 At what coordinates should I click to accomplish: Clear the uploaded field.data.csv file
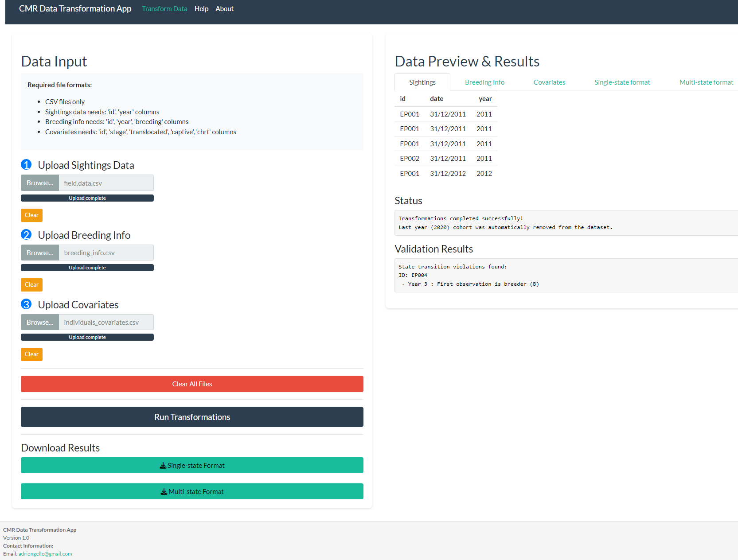click(31, 215)
